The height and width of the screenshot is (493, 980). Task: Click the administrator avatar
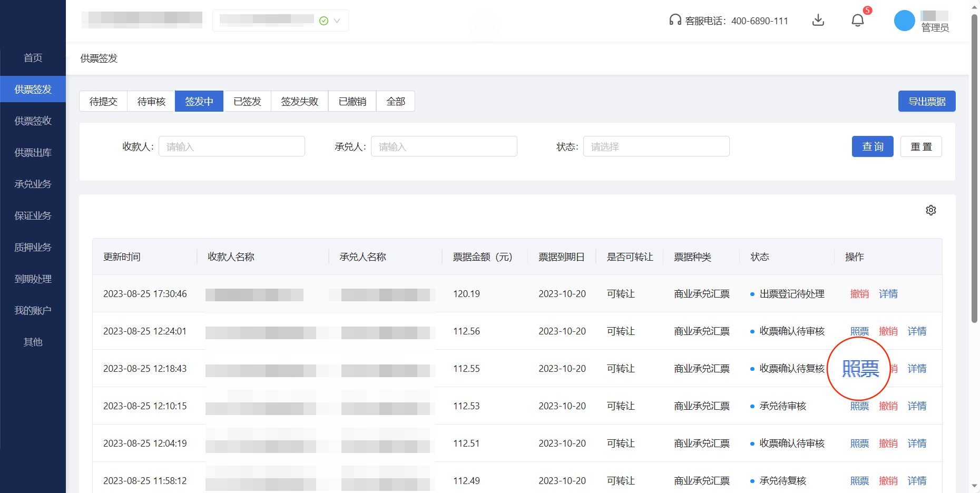904,20
